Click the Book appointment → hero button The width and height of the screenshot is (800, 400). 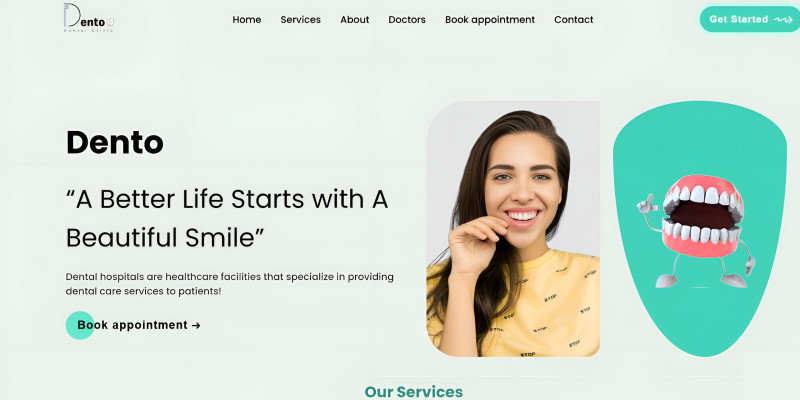[x=133, y=326]
